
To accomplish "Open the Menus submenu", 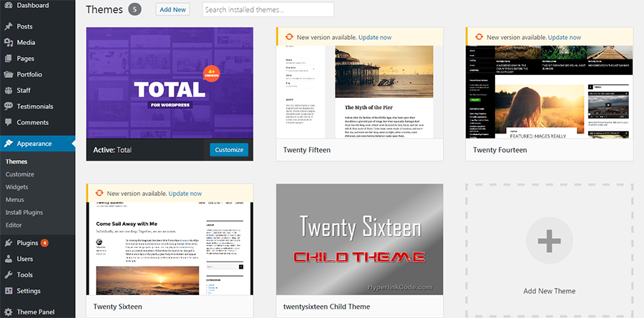I will click(x=15, y=200).
